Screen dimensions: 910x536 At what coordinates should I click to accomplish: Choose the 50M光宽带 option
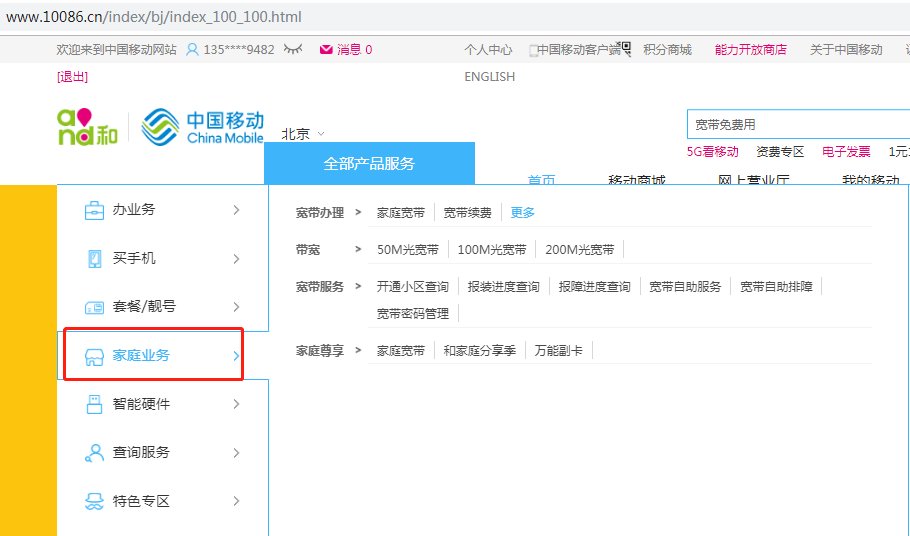coord(408,250)
